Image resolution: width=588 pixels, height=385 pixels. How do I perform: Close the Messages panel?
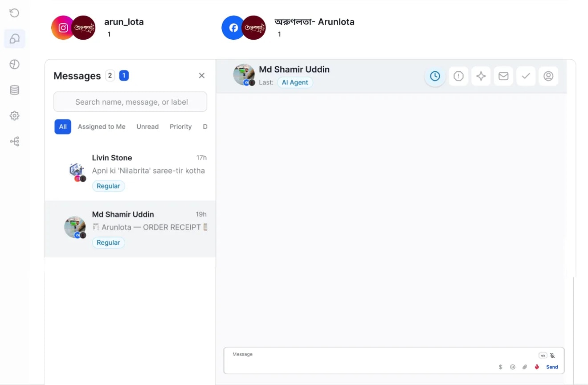[x=202, y=76]
